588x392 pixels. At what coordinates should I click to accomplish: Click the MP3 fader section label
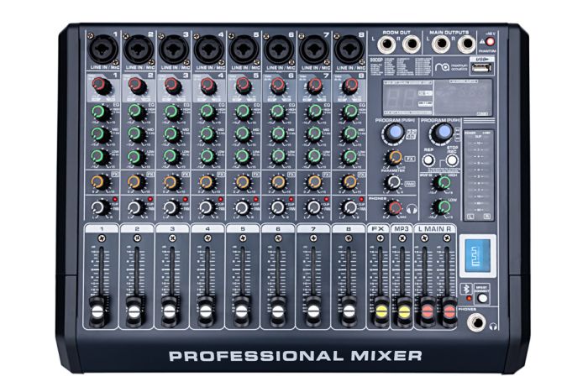point(402,228)
